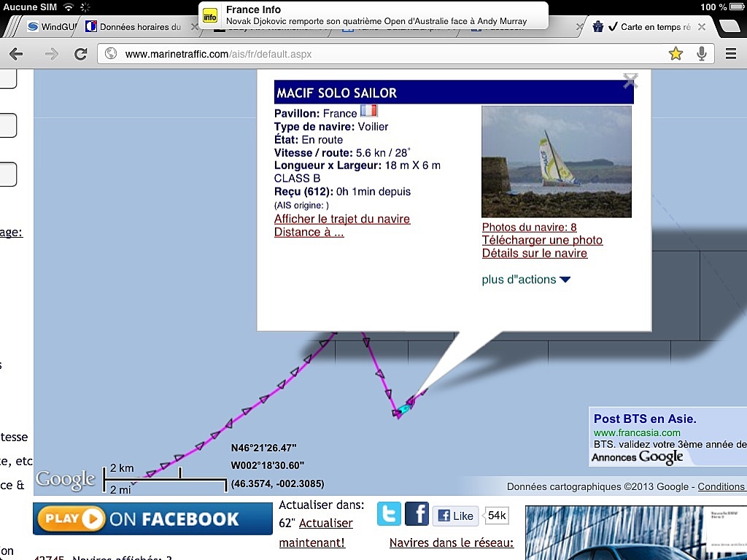Click the MACIF sailboat photo thumbnail
Image resolution: width=747 pixels, height=560 pixels.
[x=557, y=162]
